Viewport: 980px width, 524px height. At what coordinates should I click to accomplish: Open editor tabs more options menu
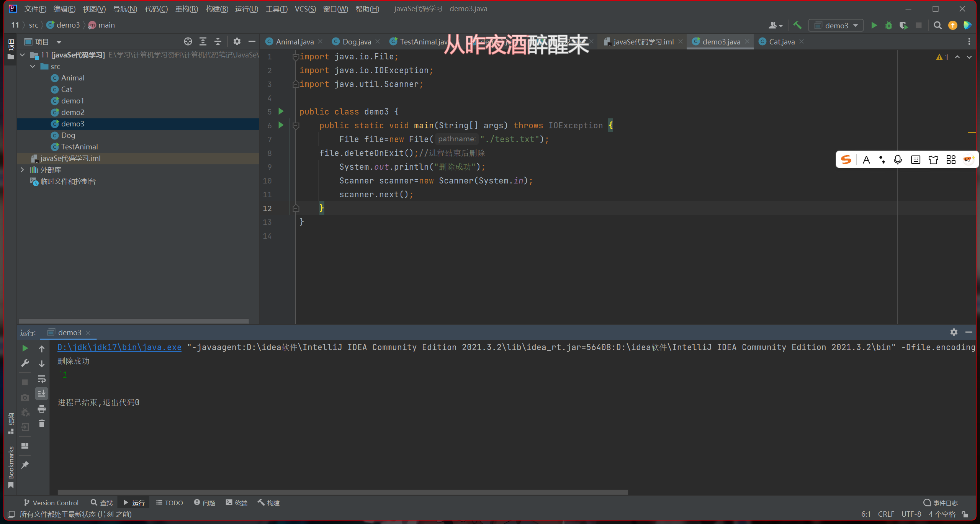click(x=969, y=42)
